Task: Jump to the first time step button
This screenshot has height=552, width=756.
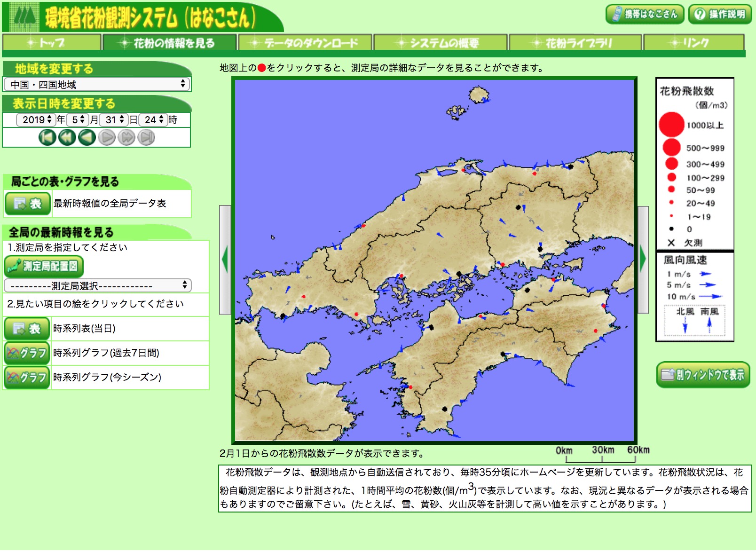Action: tap(47, 138)
